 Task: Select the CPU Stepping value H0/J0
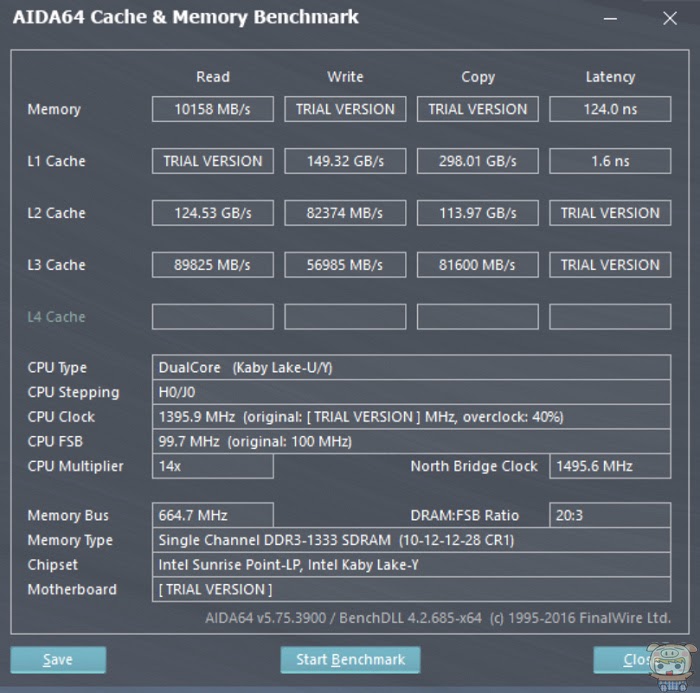[x=411, y=392]
